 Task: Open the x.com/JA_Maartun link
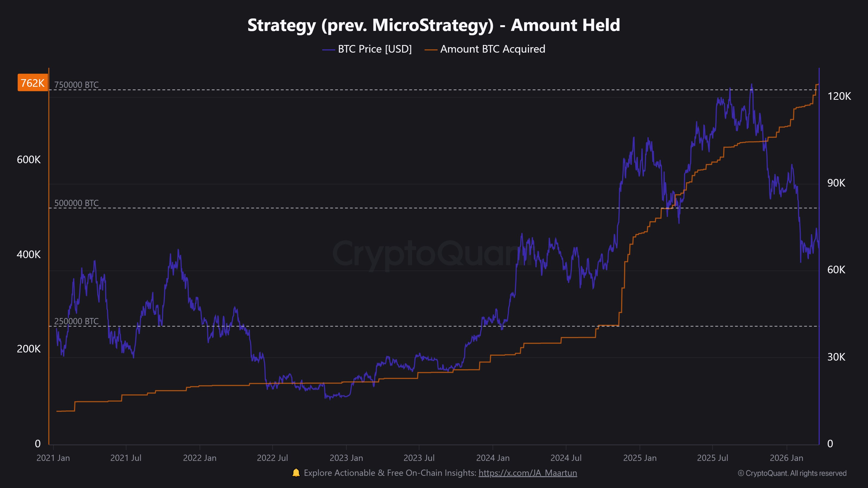point(528,473)
